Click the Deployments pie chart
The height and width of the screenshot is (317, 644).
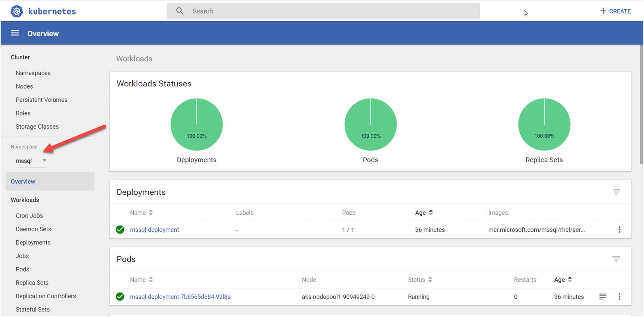click(x=197, y=124)
